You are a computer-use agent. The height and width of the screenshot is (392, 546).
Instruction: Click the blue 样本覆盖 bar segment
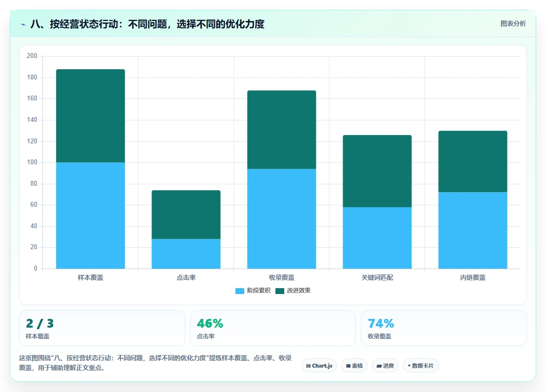[x=91, y=216]
